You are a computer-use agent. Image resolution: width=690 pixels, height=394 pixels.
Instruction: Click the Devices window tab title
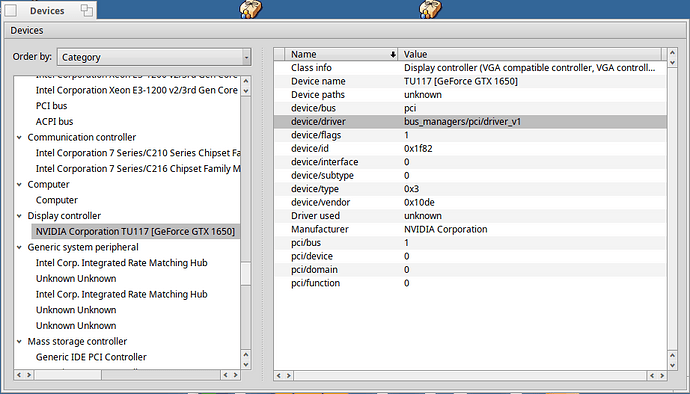tap(47, 11)
